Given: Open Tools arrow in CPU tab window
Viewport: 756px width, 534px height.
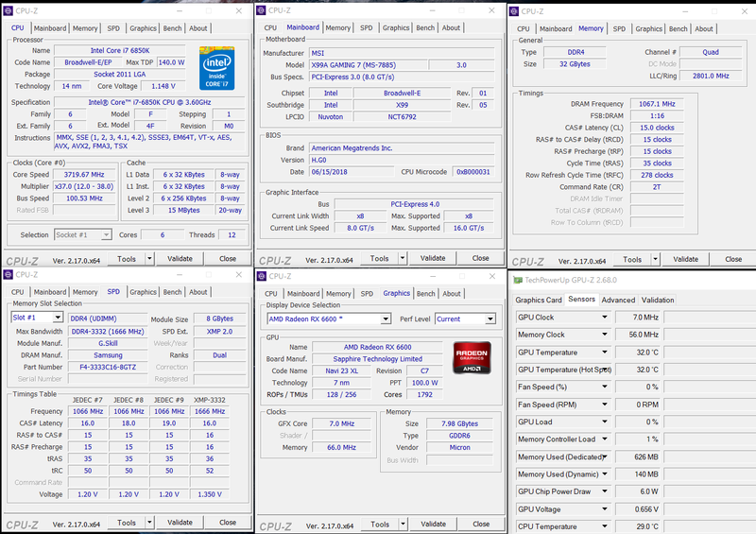Looking at the screenshot, I should coord(149,259).
